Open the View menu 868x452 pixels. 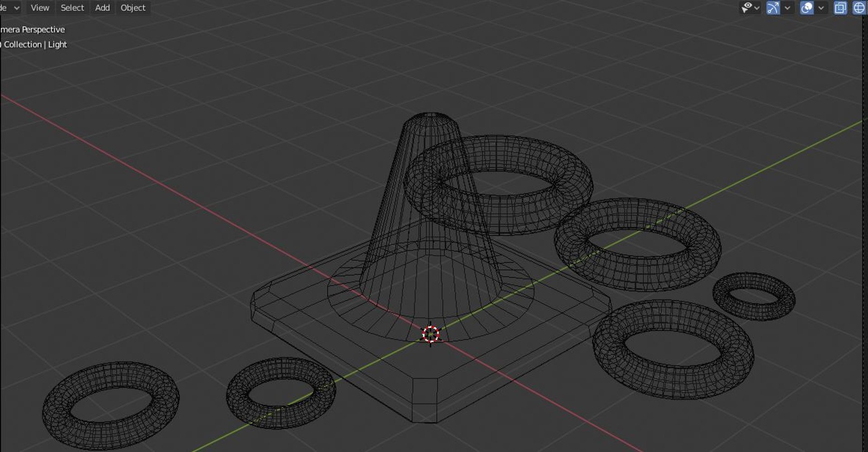click(x=40, y=8)
